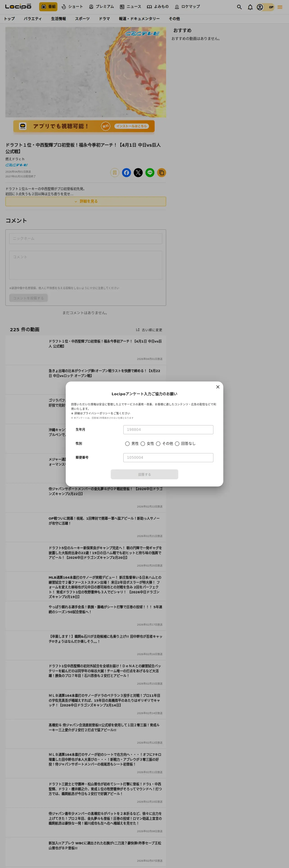The width and height of the screenshot is (289, 868).
Task: Open the notifications bell
Action: (x=250, y=7)
